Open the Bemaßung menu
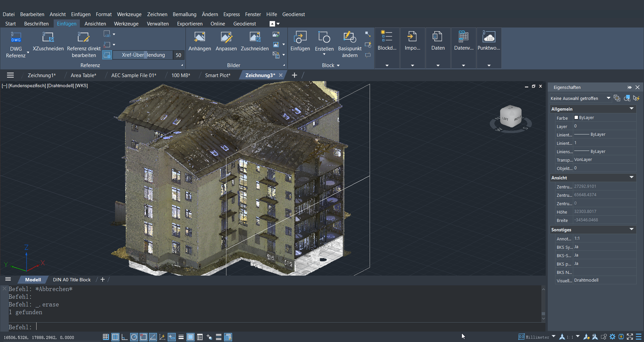 point(184,14)
